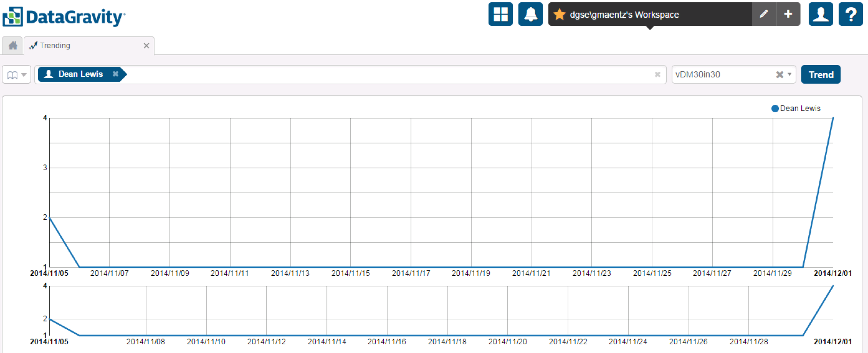Edit workspace with the pencil icon

(764, 14)
